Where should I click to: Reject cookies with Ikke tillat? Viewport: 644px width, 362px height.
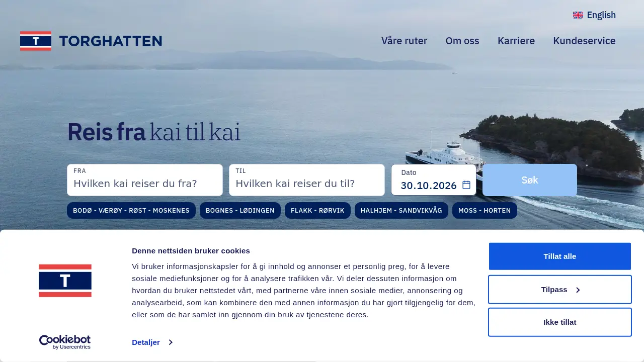[x=560, y=322]
